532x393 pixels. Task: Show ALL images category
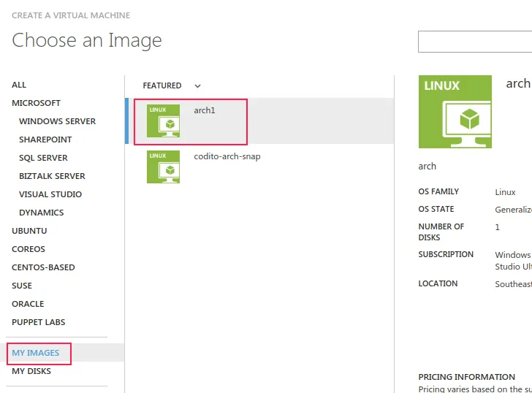(19, 85)
